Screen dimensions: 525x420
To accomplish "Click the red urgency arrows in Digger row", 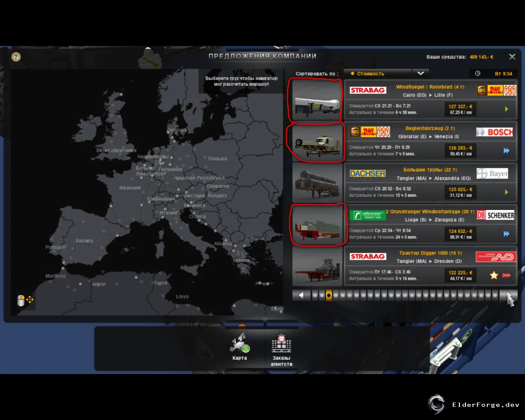I will (x=506, y=275).
